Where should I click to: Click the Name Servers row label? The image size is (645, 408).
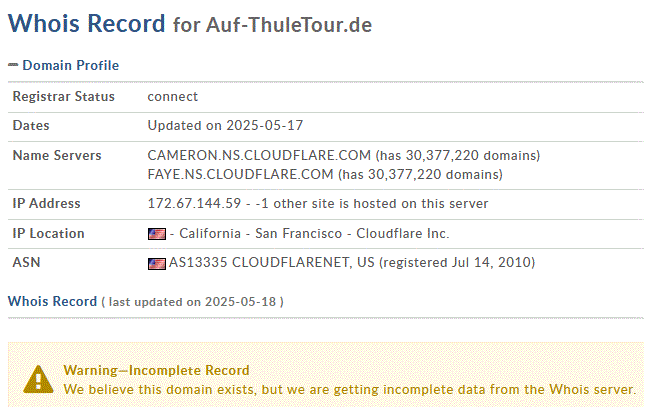(x=57, y=155)
